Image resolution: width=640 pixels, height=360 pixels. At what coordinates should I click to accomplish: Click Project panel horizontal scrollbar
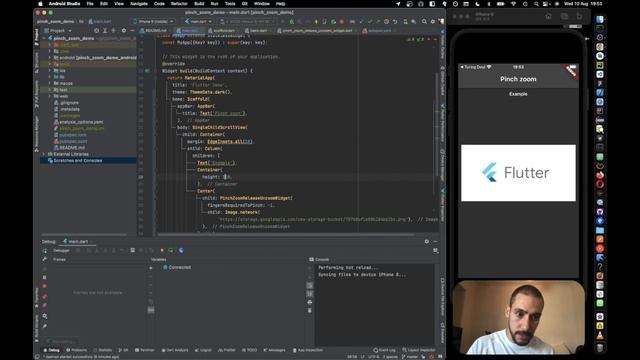[x=84, y=235]
